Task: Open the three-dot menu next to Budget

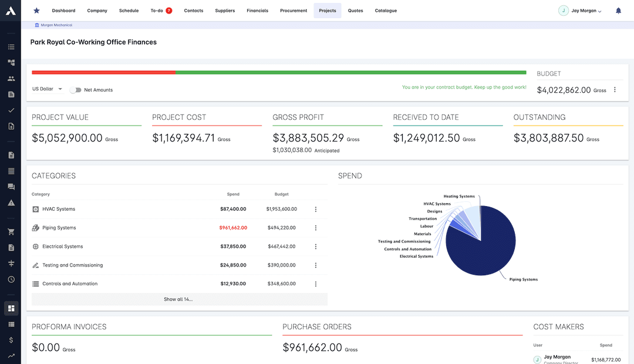Action: pyautogui.click(x=615, y=90)
